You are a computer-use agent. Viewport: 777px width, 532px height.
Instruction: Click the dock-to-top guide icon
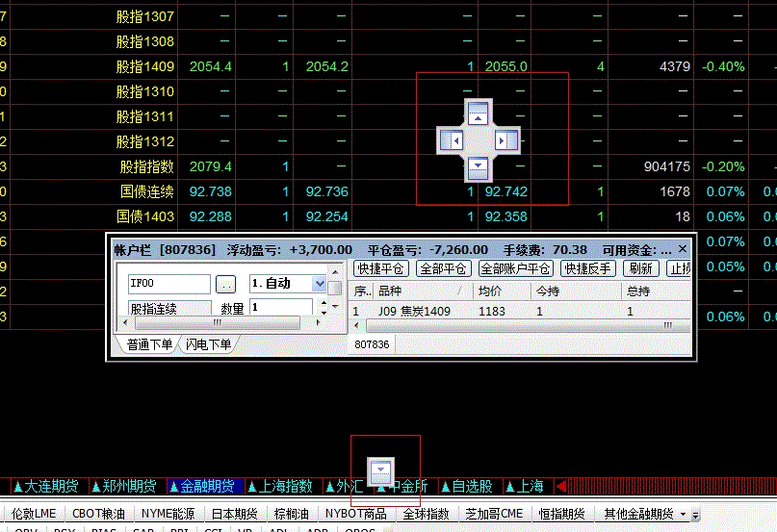[479, 113]
